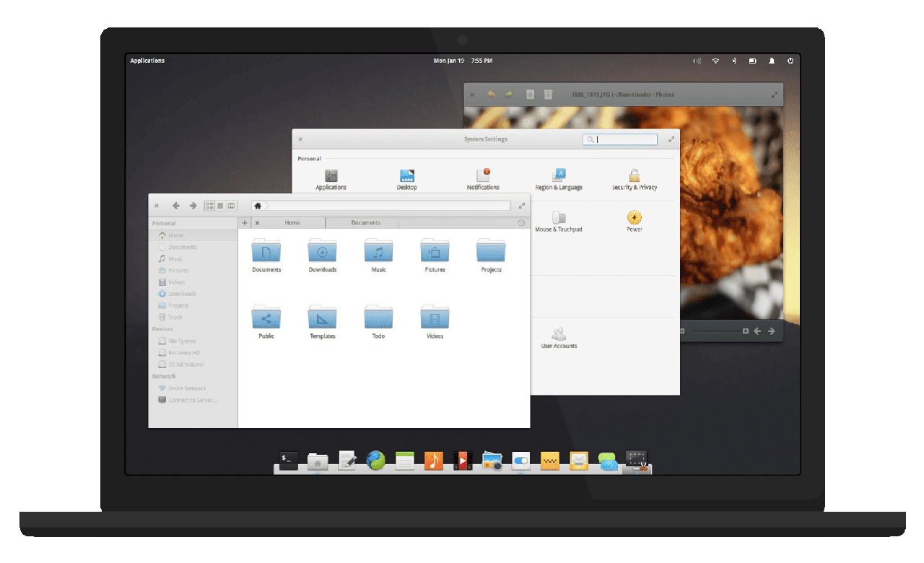Switch Files to column view
This screenshot has height=563, width=924.
pos(231,206)
